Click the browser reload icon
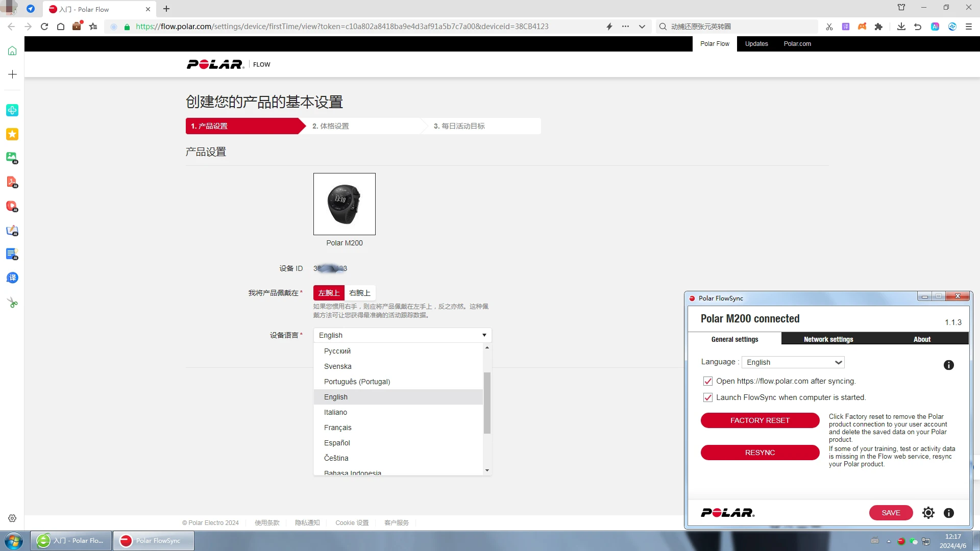The height and width of the screenshot is (551, 980). tap(44, 27)
